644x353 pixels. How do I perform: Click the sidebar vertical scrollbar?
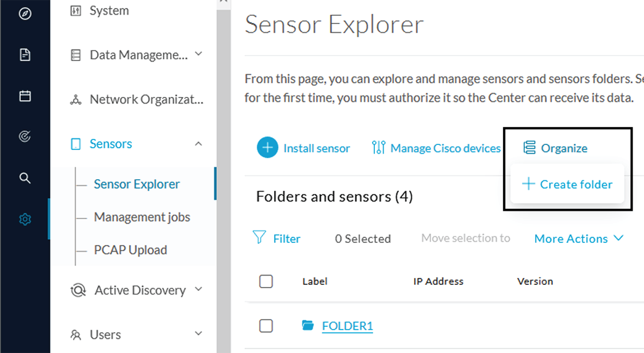[x=224, y=176]
